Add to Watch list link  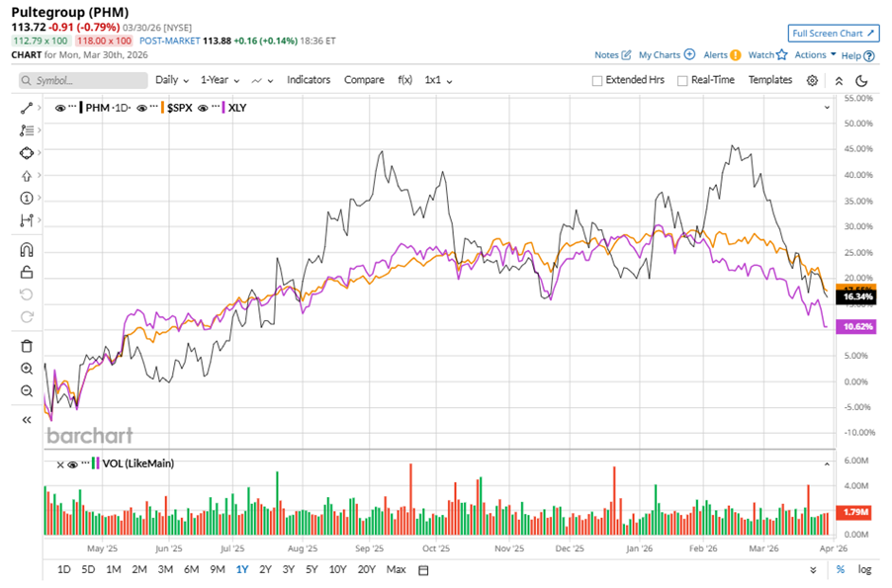pyautogui.click(x=767, y=54)
